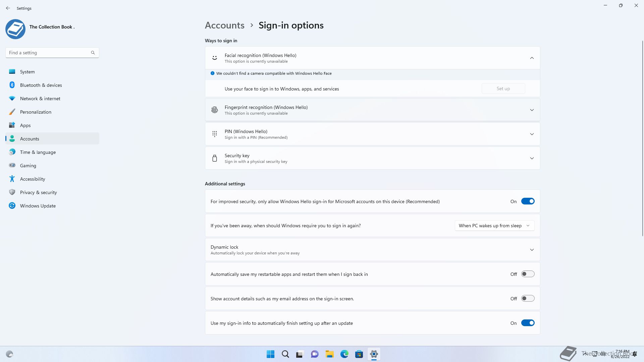Collapse the Facial recognition section
Viewport: 644px width, 362px height.
[x=532, y=58]
